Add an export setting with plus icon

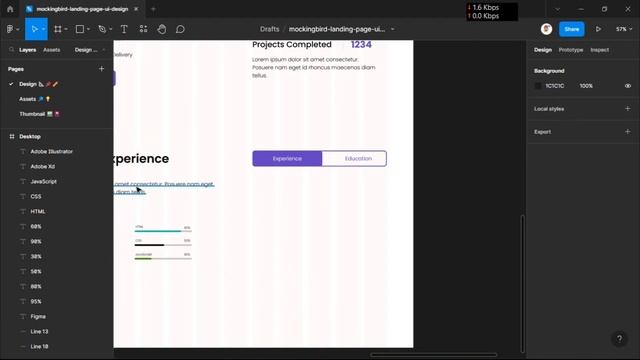click(627, 131)
